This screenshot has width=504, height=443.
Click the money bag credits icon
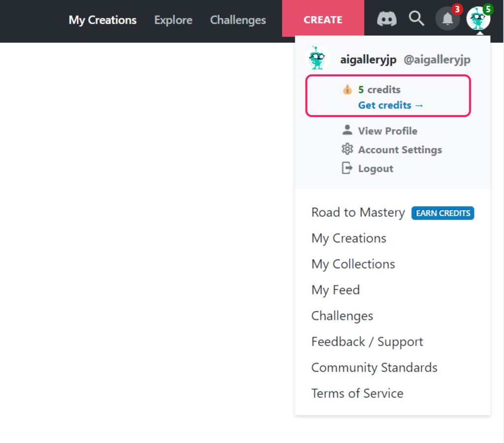tap(347, 90)
